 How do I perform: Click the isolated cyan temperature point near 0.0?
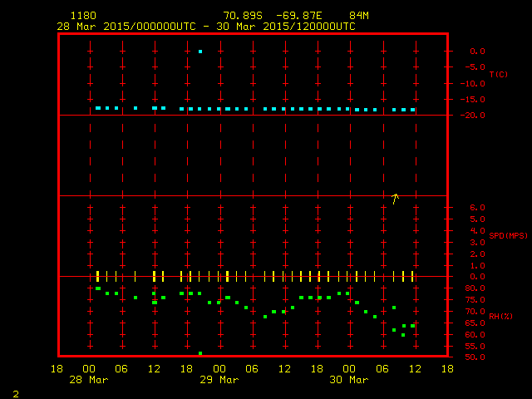click(x=200, y=52)
